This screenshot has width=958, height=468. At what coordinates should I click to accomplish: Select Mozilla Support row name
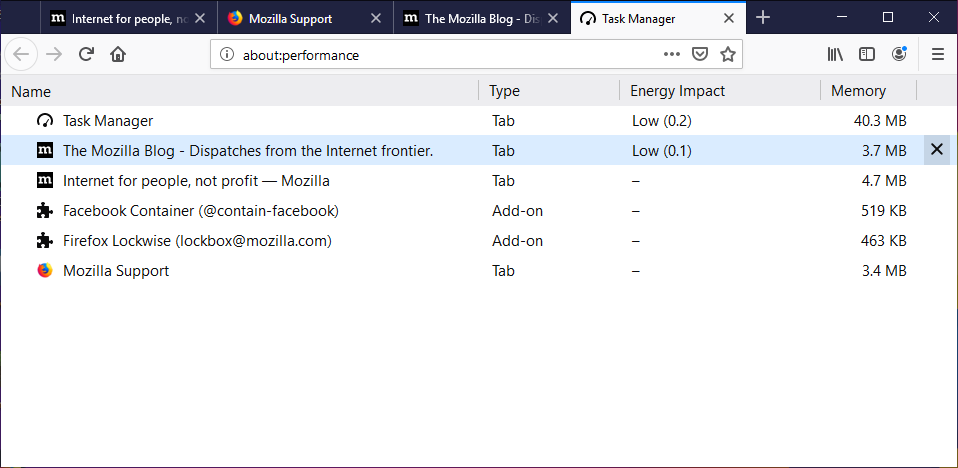(116, 271)
